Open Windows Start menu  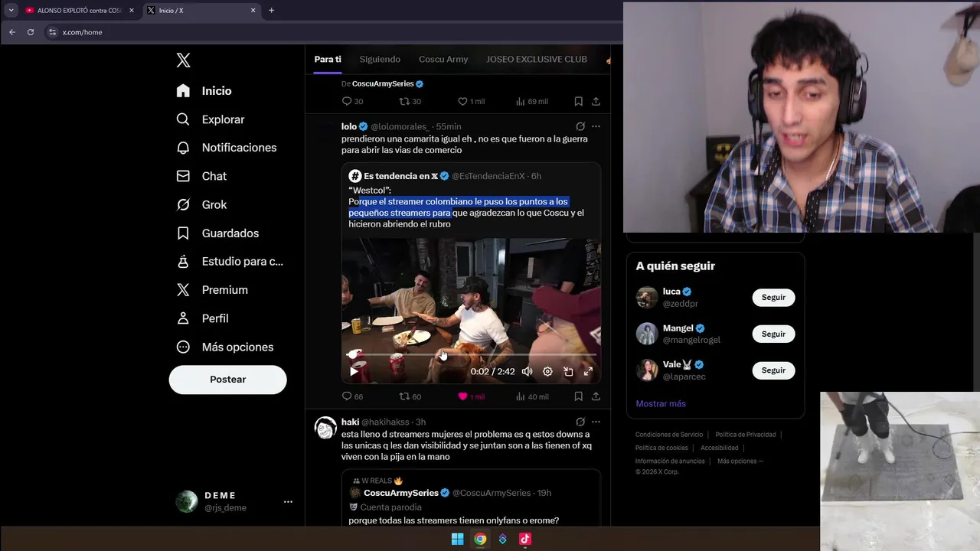coord(457,539)
